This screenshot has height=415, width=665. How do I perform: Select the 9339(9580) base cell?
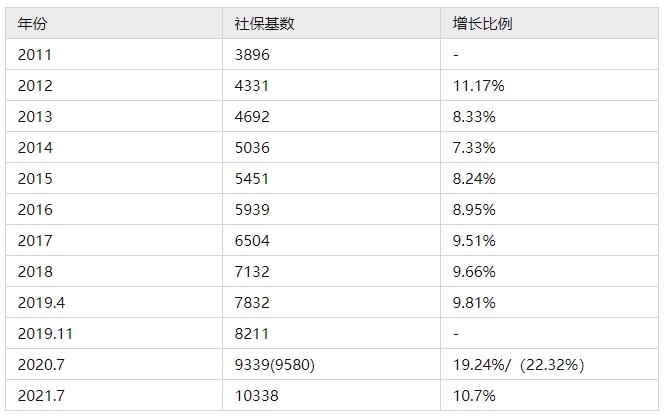[x=275, y=364]
